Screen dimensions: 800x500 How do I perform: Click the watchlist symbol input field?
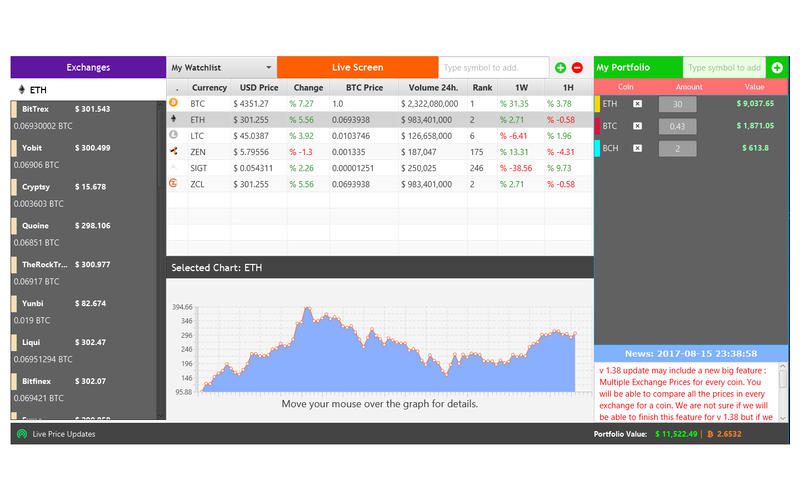[493, 68]
